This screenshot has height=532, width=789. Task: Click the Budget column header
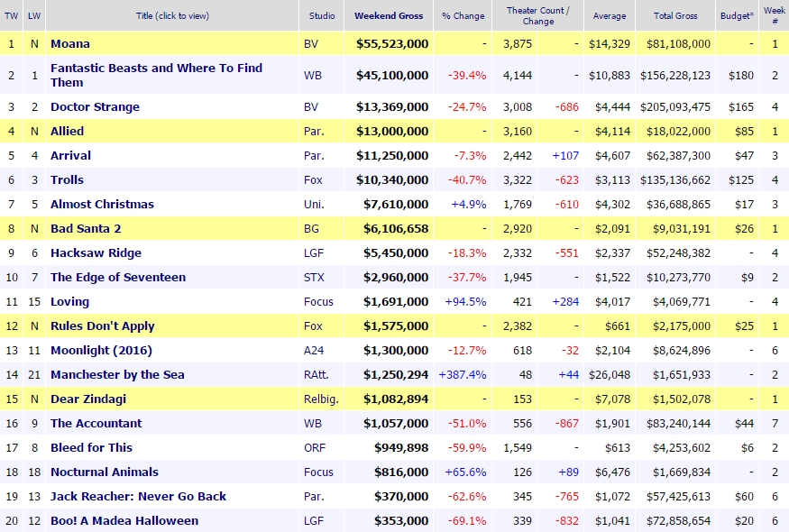pyautogui.click(x=737, y=15)
